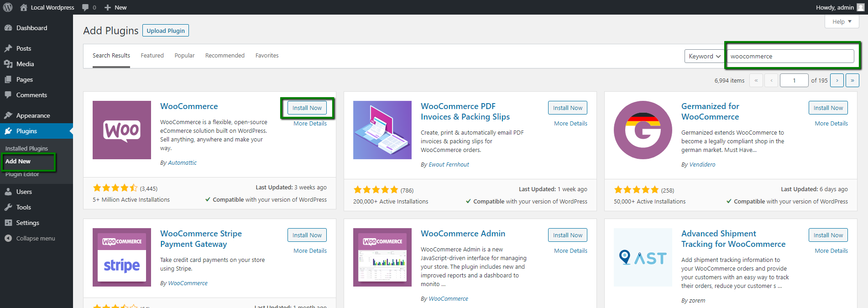Jump to the last results page
The width and height of the screenshot is (868, 308).
pyautogui.click(x=852, y=80)
